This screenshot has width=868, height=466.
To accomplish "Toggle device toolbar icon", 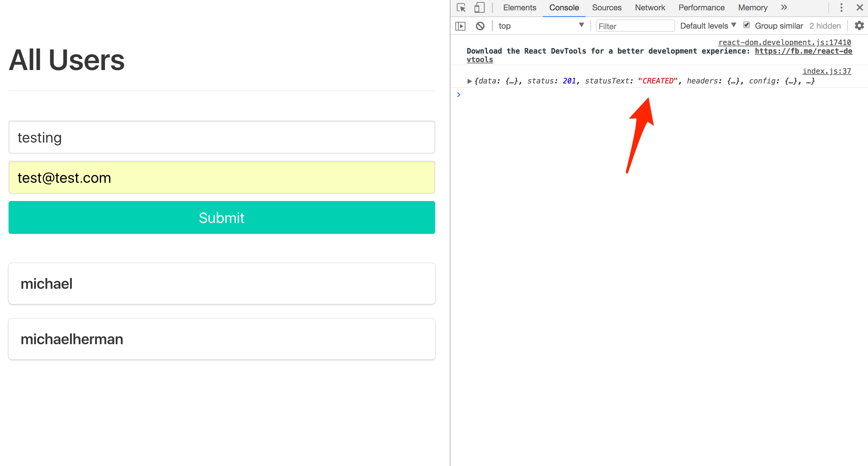I will (479, 8).
